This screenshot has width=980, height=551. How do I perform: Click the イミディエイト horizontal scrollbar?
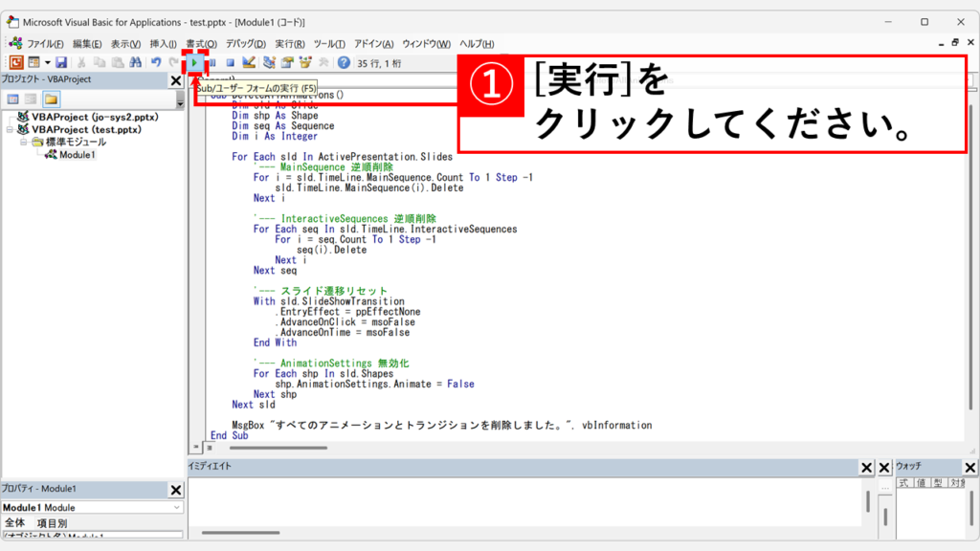pos(240,533)
